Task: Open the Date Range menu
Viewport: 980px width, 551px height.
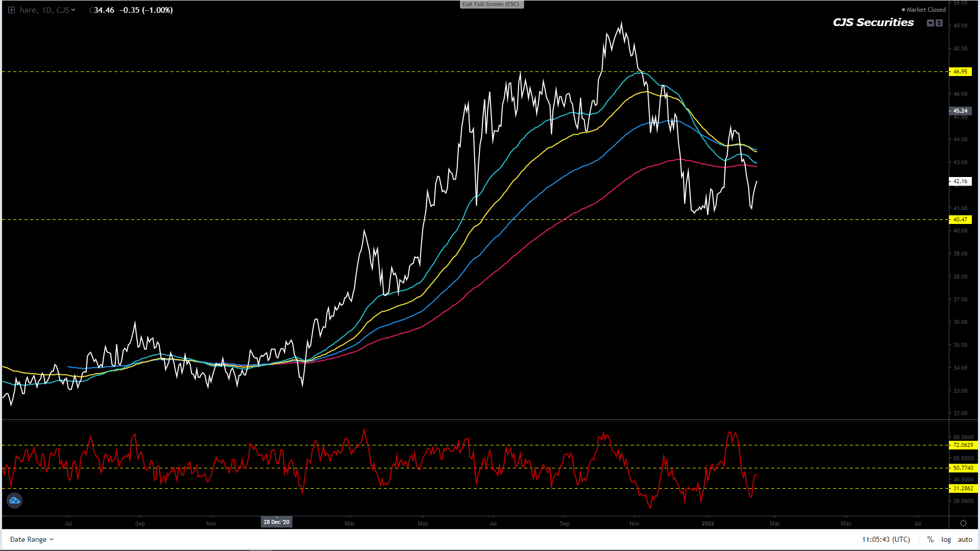Action: point(32,539)
